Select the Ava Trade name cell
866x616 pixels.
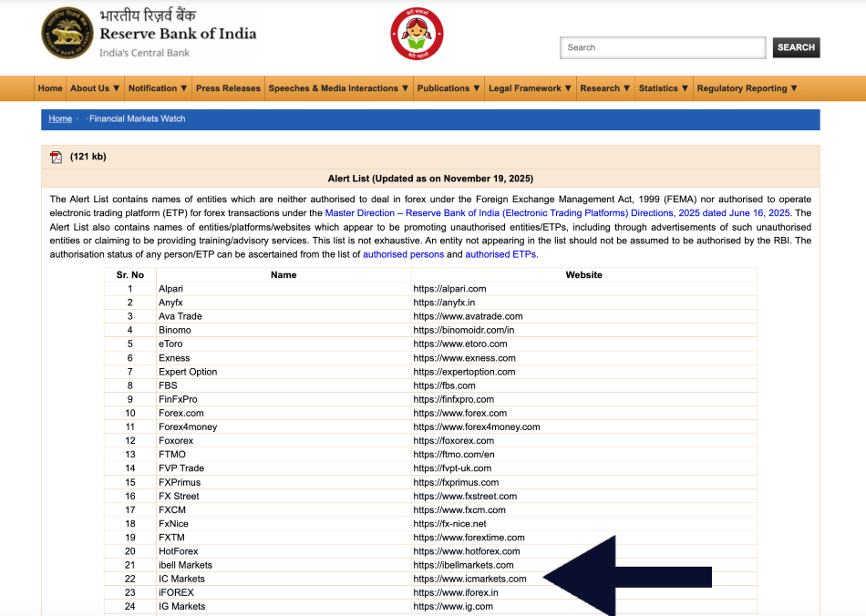click(x=284, y=316)
